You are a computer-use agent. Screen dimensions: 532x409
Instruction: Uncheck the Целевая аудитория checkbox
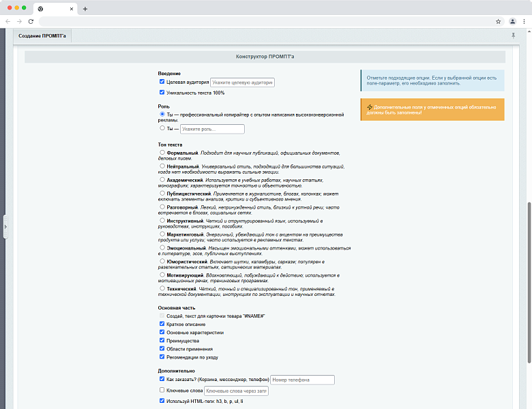click(162, 82)
